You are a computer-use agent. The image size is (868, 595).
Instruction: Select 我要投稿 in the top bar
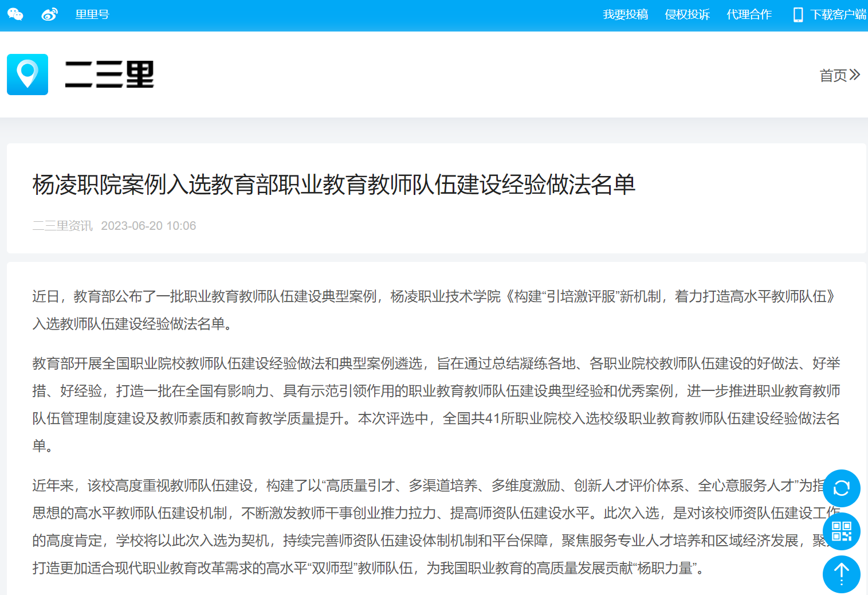(625, 15)
